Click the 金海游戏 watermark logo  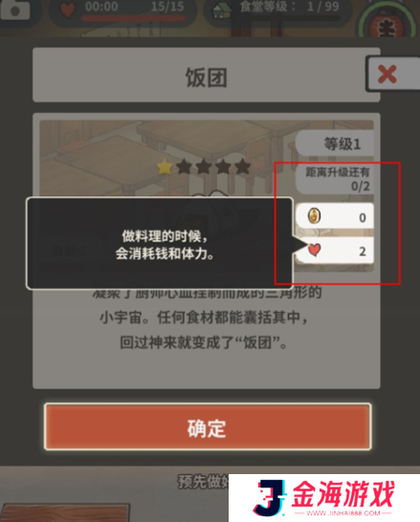tap(324, 498)
